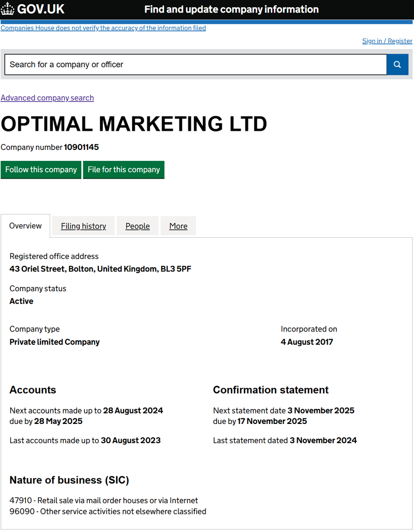Click File for this company button
The width and height of the screenshot is (414, 532).
pos(124,170)
